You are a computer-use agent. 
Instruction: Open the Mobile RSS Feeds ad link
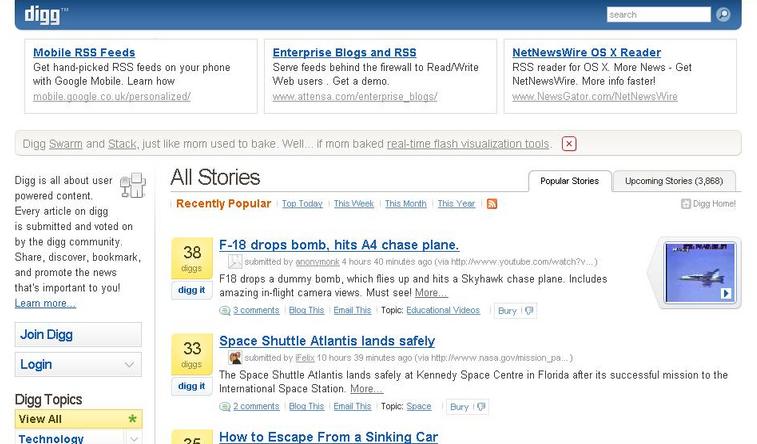pyautogui.click(x=84, y=52)
